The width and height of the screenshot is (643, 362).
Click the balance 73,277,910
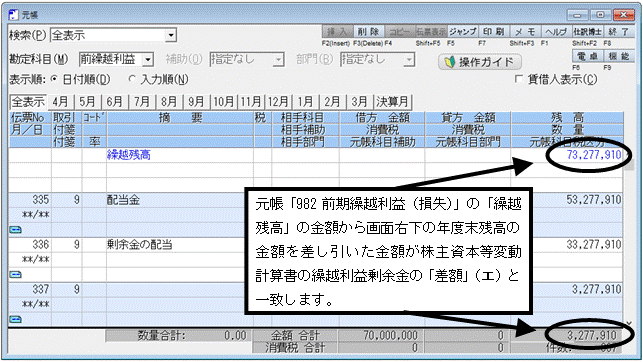[x=594, y=155]
